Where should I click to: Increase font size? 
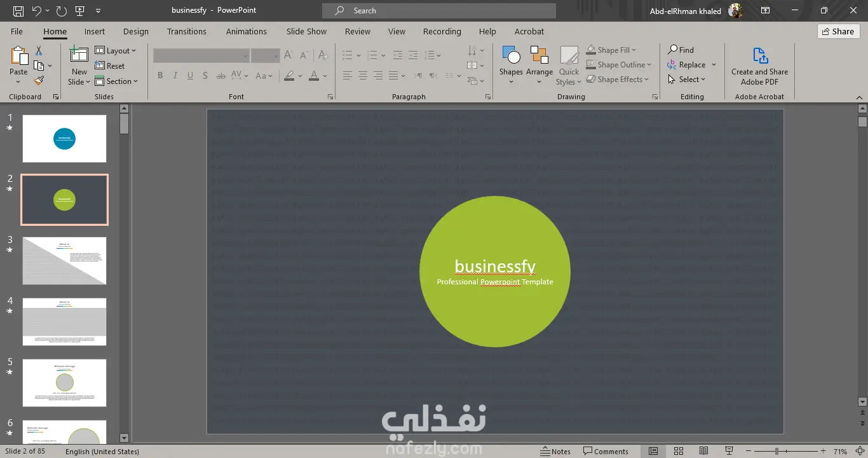coord(288,55)
